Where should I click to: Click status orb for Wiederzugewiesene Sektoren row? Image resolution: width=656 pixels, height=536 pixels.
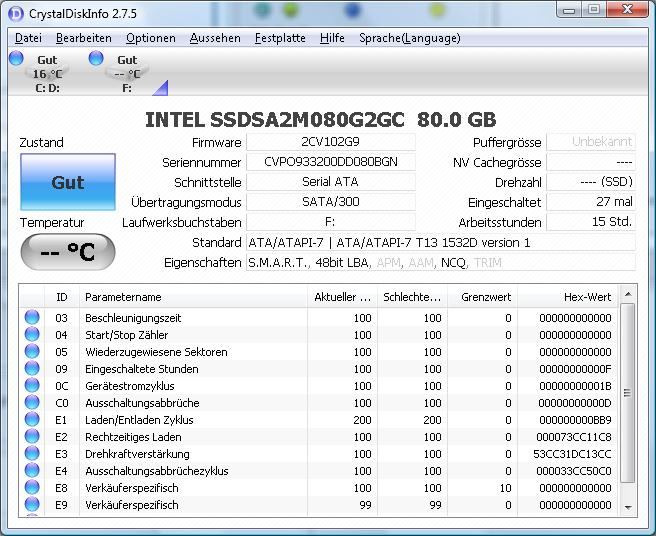pyautogui.click(x=32, y=351)
